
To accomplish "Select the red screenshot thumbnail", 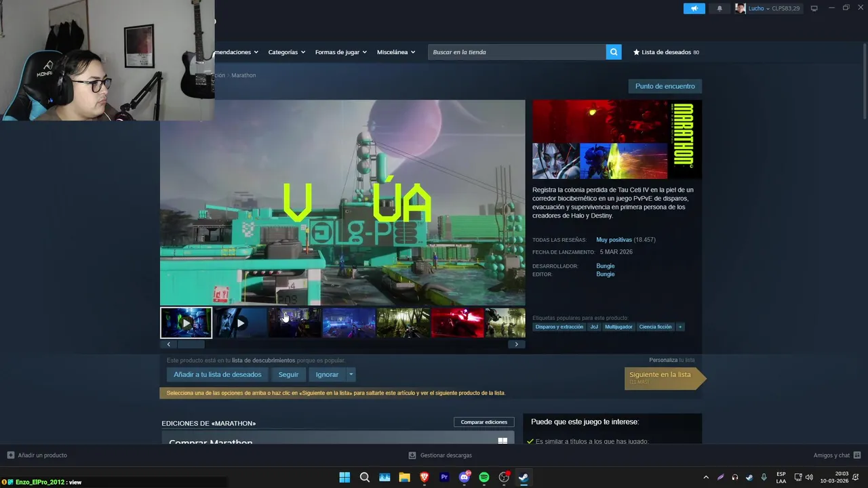I will 458,323.
